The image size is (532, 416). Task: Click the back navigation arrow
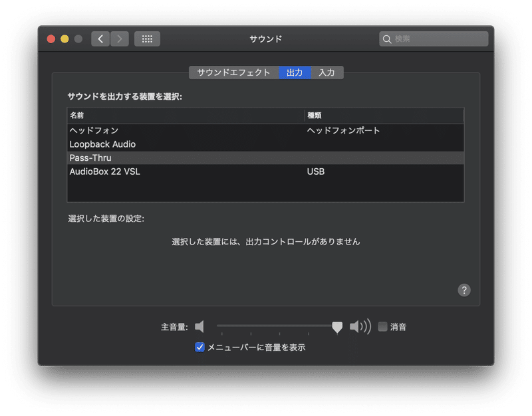pyautogui.click(x=100, y=39)
